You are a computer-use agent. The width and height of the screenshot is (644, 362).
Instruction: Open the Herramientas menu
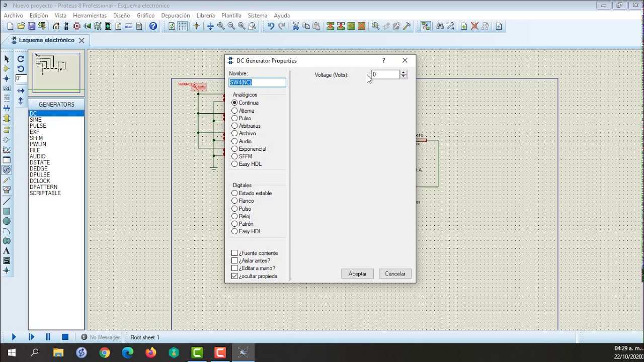click(90, 16)
